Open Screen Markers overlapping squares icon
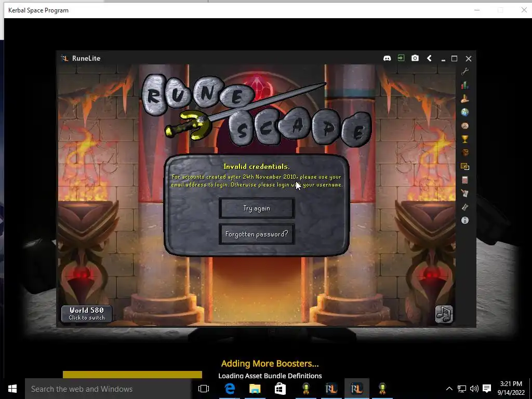Screen dimensions: 532x399 [x=465, y=166]
